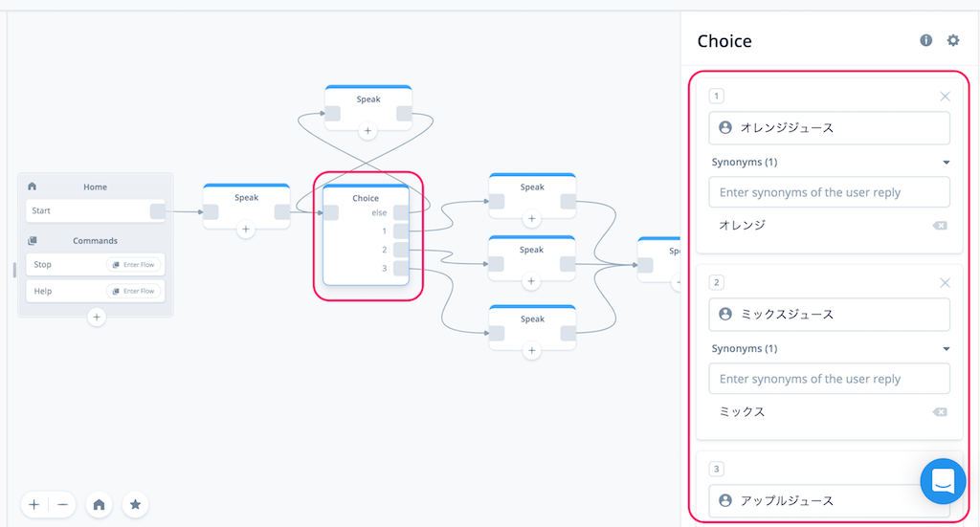Add block below the top Speak node
This screenshot has width=980, height=527.
367,131
